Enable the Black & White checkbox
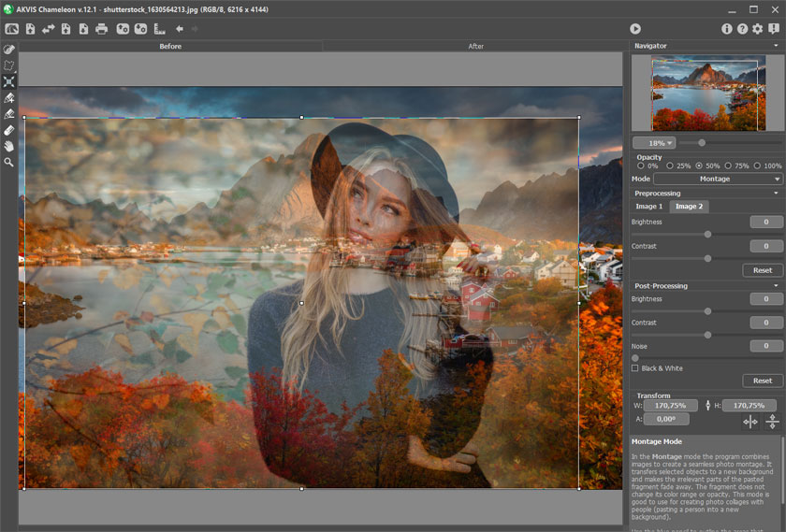Viewport: 786px width, 532px height. 635,368
